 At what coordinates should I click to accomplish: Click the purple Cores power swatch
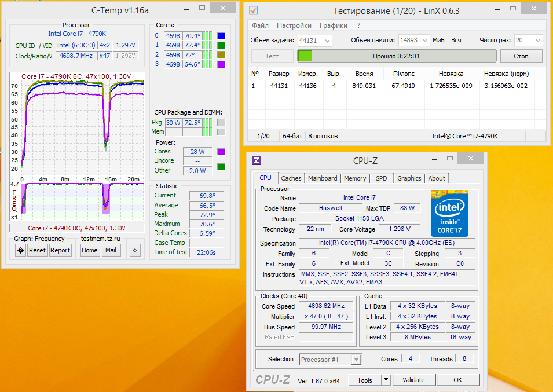point(221,152)
